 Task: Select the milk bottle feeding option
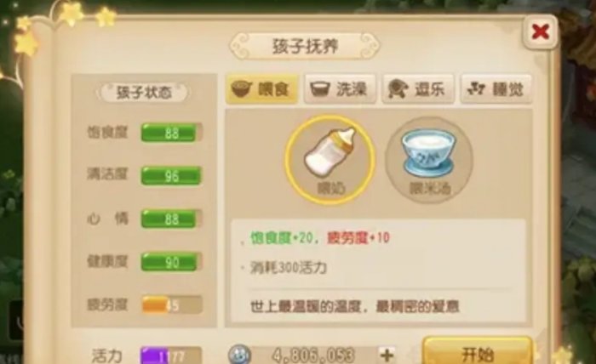point(330,160)
